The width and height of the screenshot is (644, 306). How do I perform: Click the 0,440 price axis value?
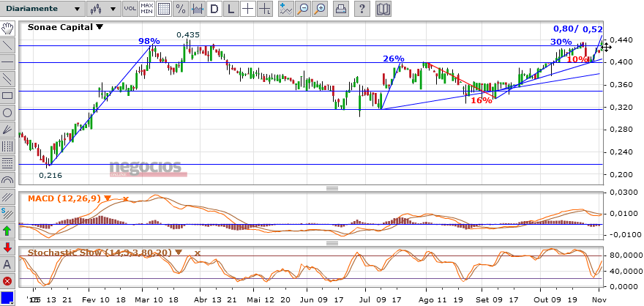pos(620,40)
